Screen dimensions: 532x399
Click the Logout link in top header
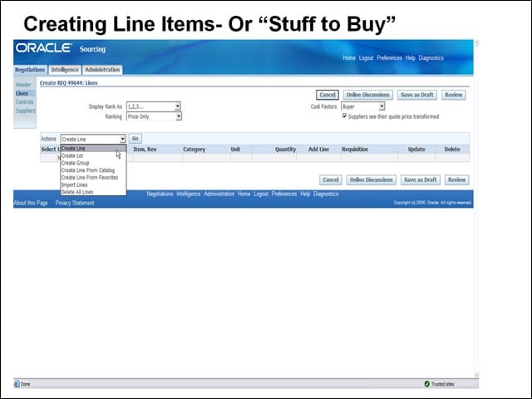point(366,58)
